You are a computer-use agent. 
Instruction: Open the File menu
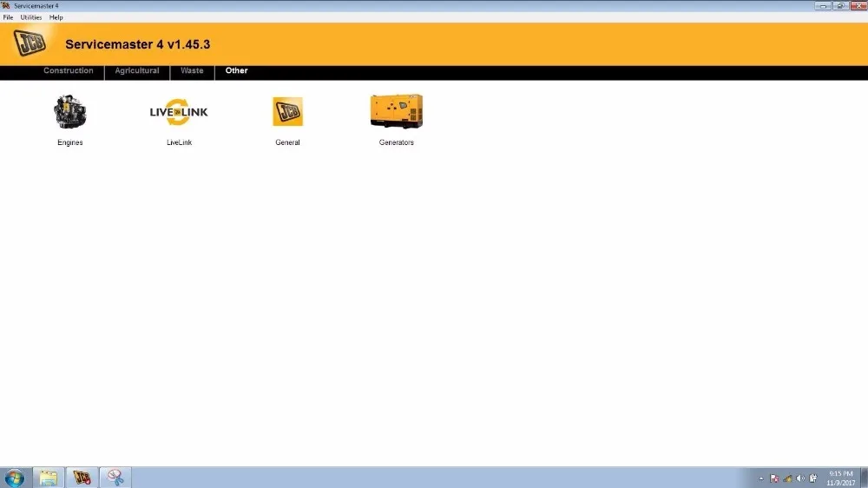tap(9, 17)
